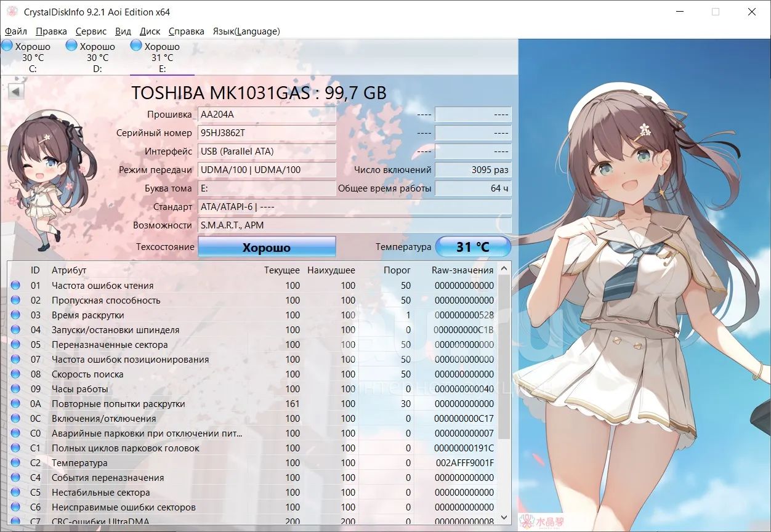771x532 pixels.
Task: Click status icon for Частота ошибок чтения
Action: pos(15,285)
